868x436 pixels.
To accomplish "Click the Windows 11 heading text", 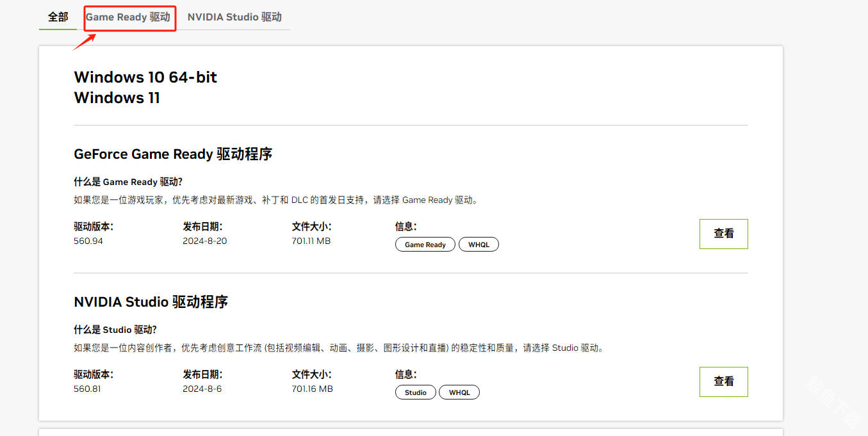I will (x=117, y=98).
